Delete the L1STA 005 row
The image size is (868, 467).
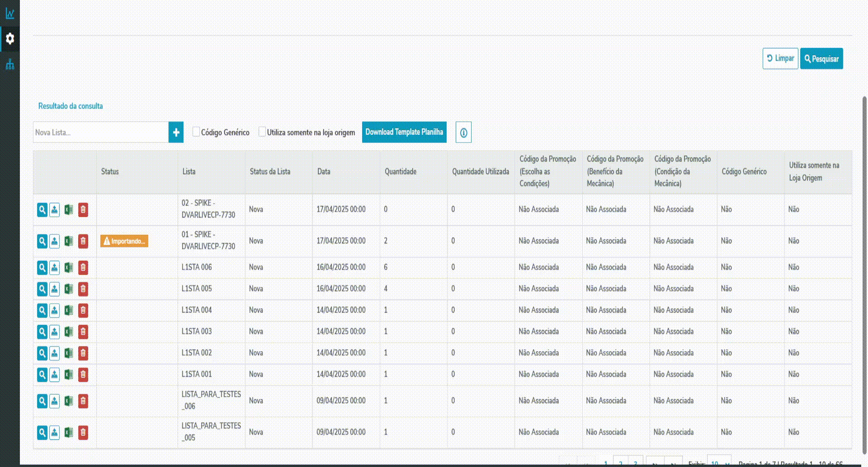(83, 289)
